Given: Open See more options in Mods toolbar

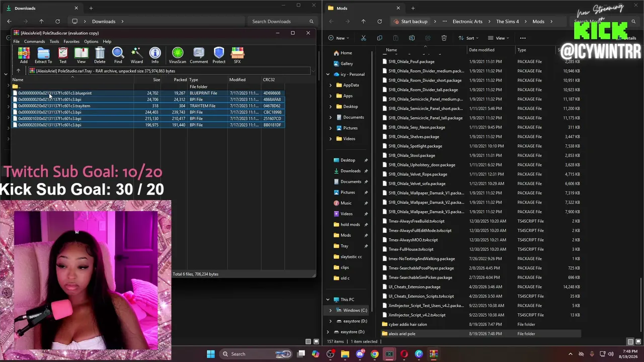Looking at the screenshot, I should pos(523,38).
